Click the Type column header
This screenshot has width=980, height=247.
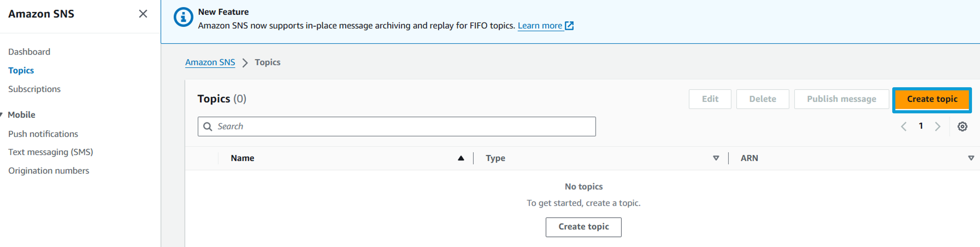[495, 158]
